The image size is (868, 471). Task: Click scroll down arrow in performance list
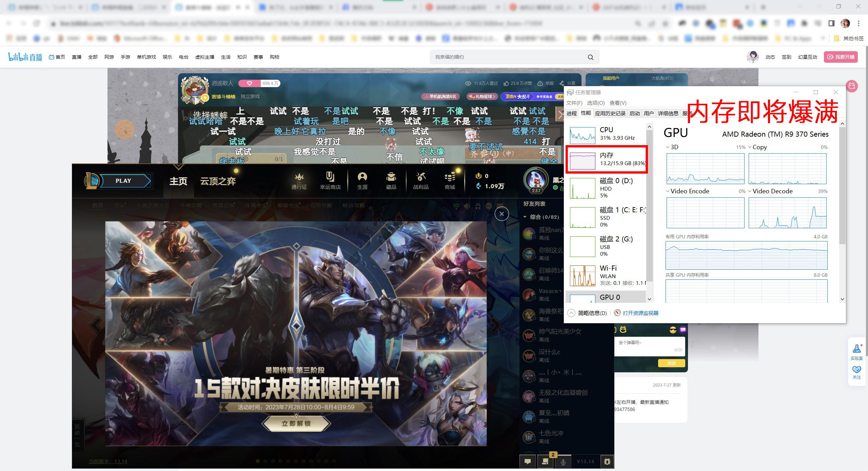(649, 299)
